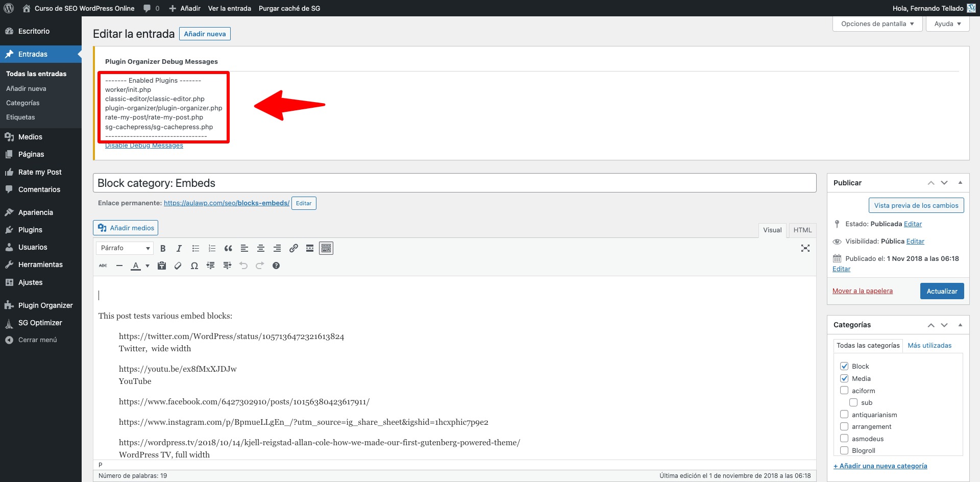Image resolution: width=980 pixels, height=482 pixels.
Task: Open the special character Omega picker
Action: pos(194,266)
